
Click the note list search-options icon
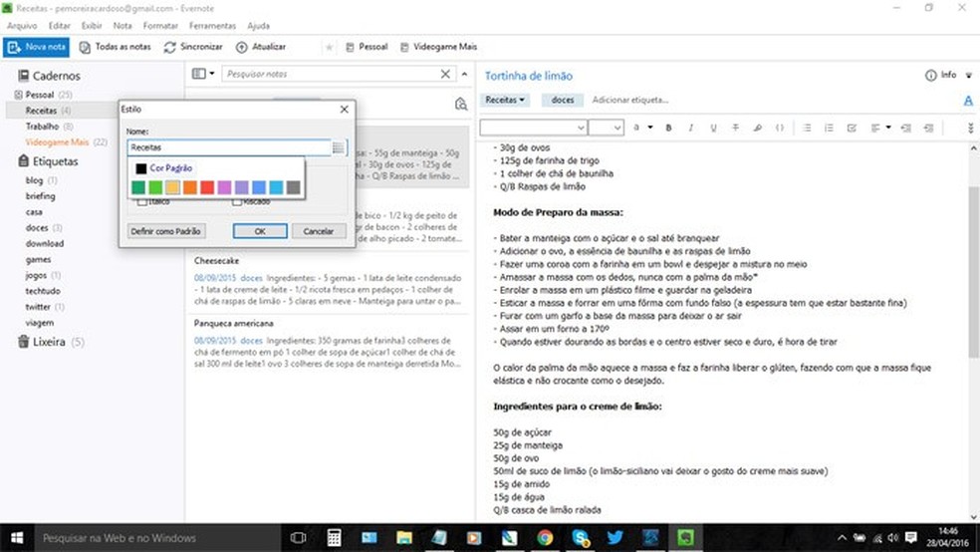click(461, 104)
